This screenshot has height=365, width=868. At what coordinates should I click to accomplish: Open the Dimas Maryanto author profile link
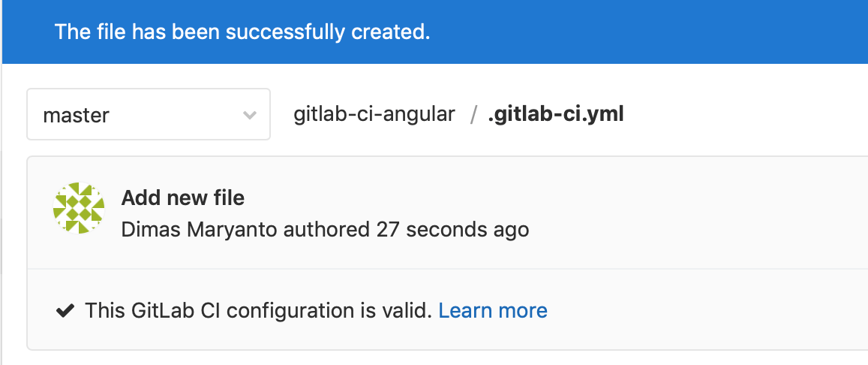coord(200,229)
